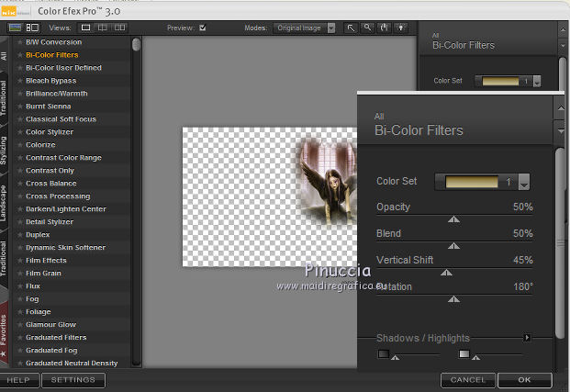The width and height of the screenshot is (570, 392).
Task: Select Darken/Lighten Center filter
Action: (x=66, y=209)
